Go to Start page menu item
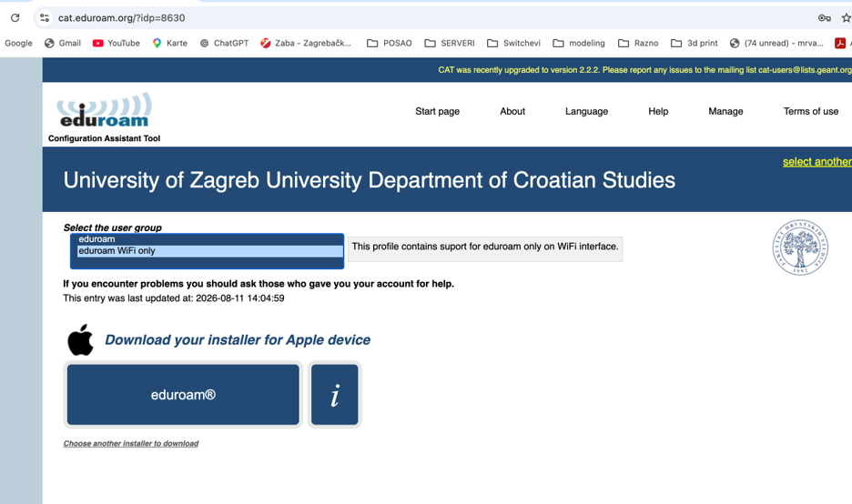This screenshot has width=852, height=504. click(438, 111)
